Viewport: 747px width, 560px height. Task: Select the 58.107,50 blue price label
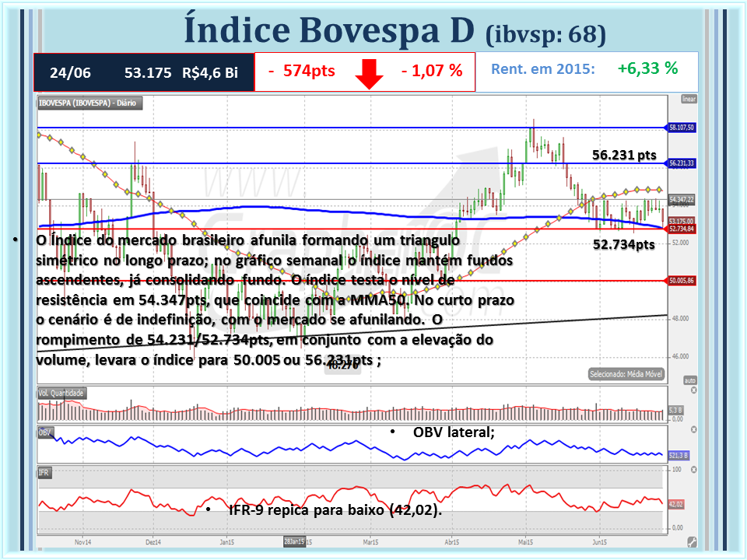(682, 128)
